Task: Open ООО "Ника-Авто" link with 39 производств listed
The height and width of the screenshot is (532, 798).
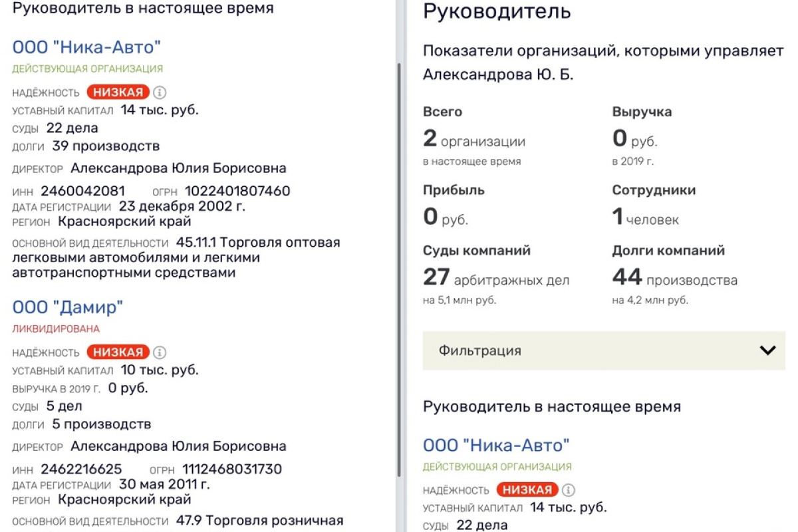Action: [x=86, y=47]
